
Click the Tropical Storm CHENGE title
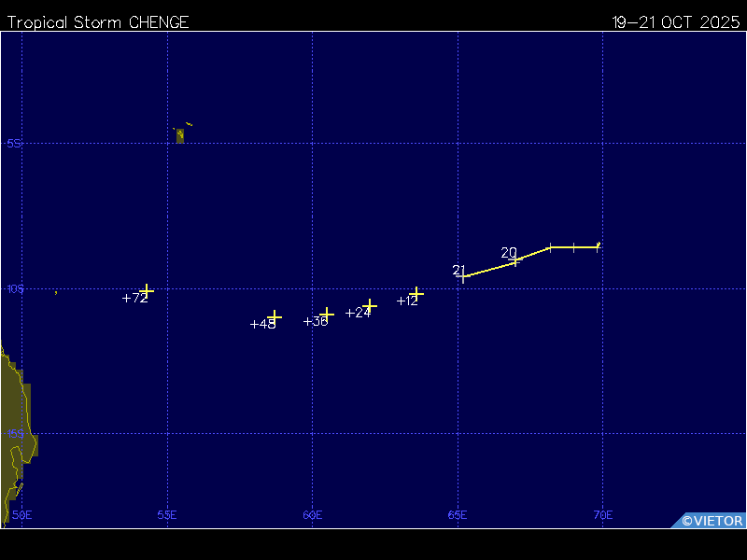pyautogui.click(x=98, y=22)
